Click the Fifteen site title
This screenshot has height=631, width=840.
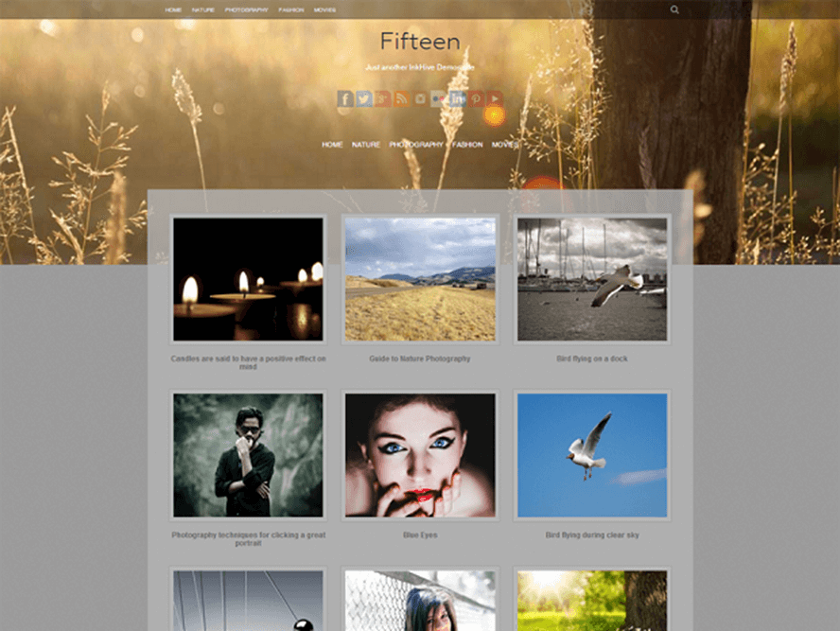420,42
